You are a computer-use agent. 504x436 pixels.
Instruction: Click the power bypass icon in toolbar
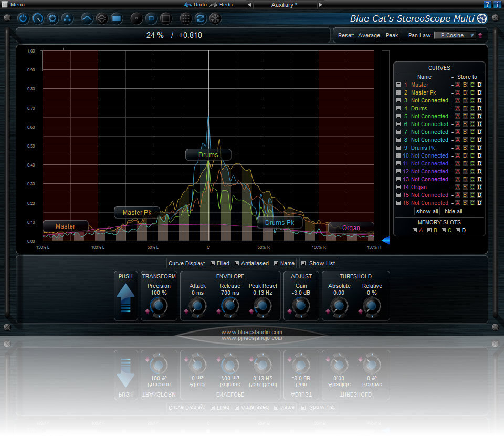click(x=23, y=18)
